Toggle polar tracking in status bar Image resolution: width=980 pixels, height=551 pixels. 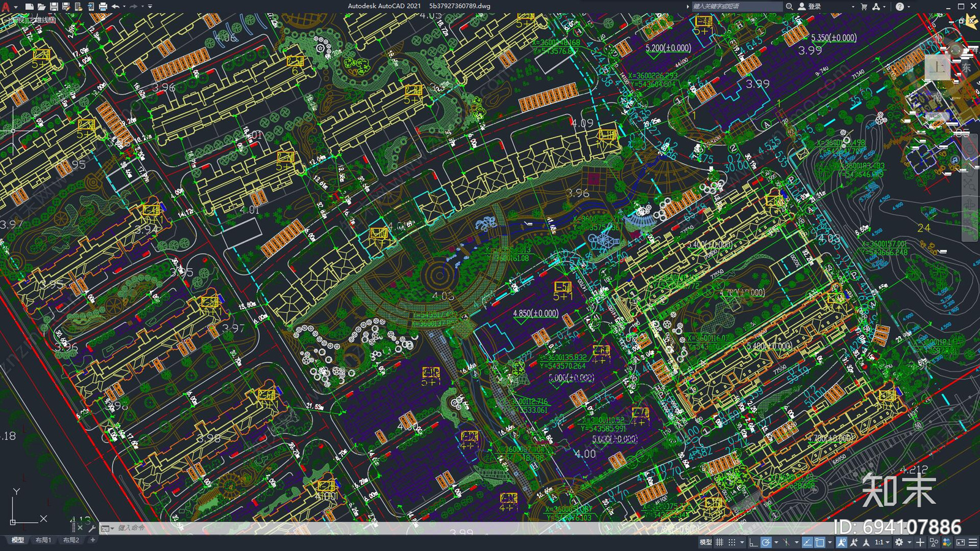(x=766, y=542)
